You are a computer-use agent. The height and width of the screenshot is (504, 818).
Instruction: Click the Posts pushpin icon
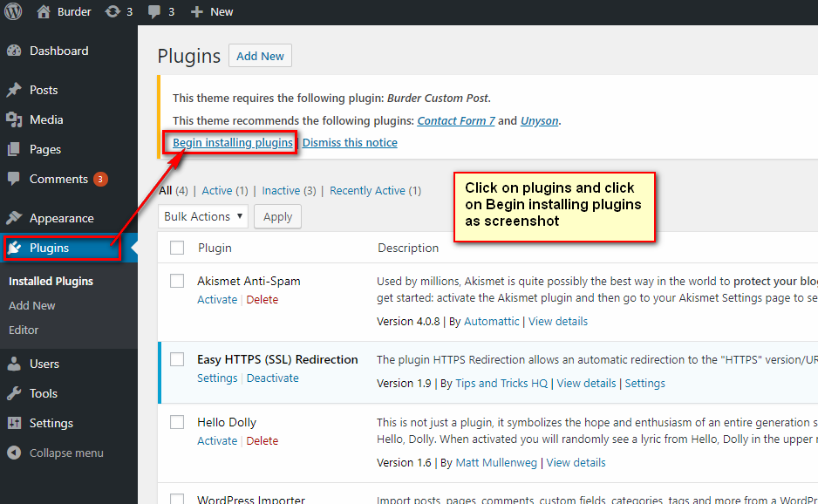click(x=14, y=90)
